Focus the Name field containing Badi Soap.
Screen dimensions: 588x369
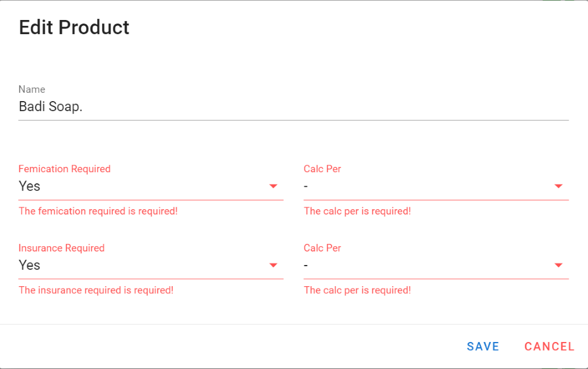(293, 107)
